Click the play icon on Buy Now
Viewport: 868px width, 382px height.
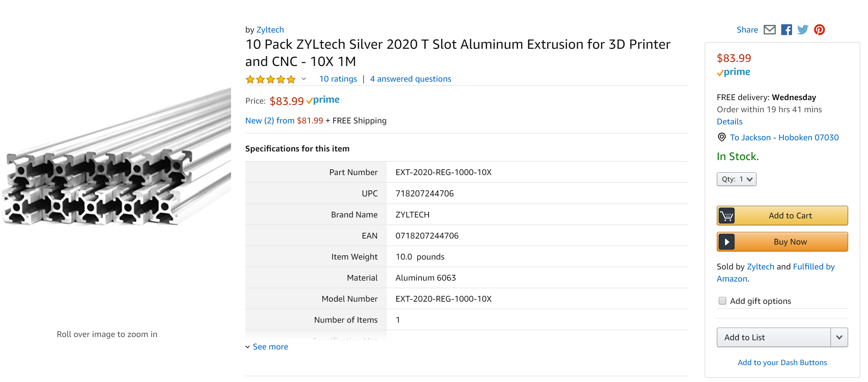point(727,242)
